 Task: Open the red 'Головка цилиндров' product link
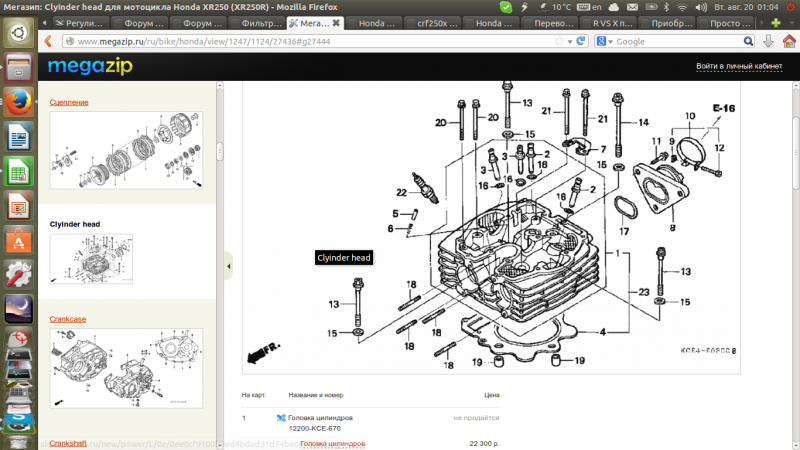(332, 444)
